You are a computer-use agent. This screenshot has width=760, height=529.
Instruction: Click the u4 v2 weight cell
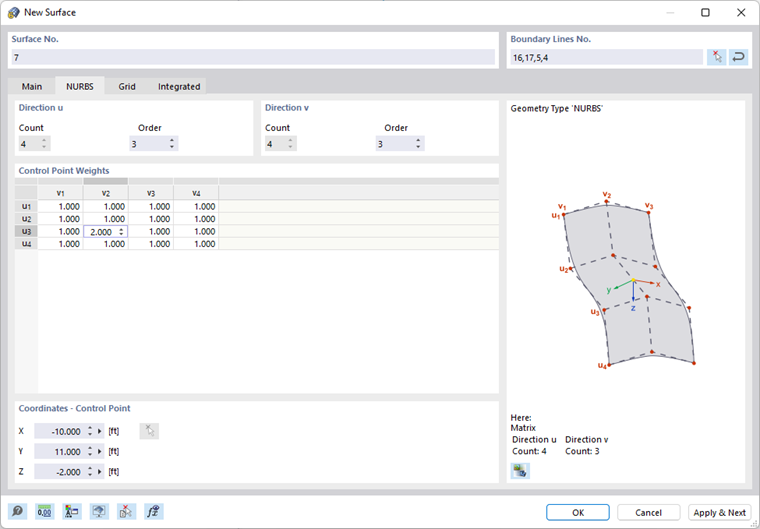pos(106,244)
